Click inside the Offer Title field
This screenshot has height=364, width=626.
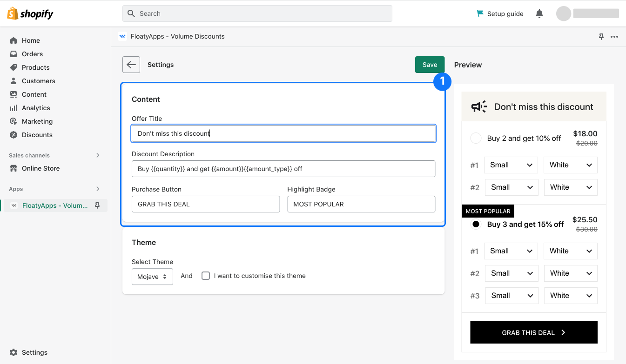tap(283, 133)
